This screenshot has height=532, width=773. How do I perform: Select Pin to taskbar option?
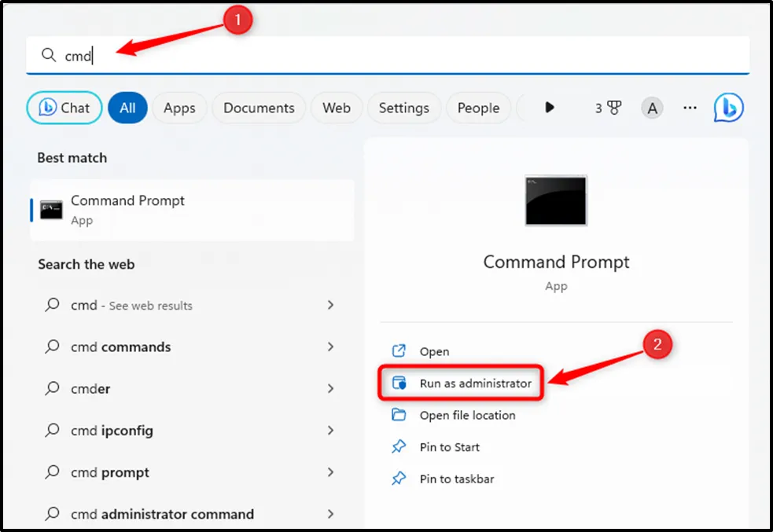[456, 479]
